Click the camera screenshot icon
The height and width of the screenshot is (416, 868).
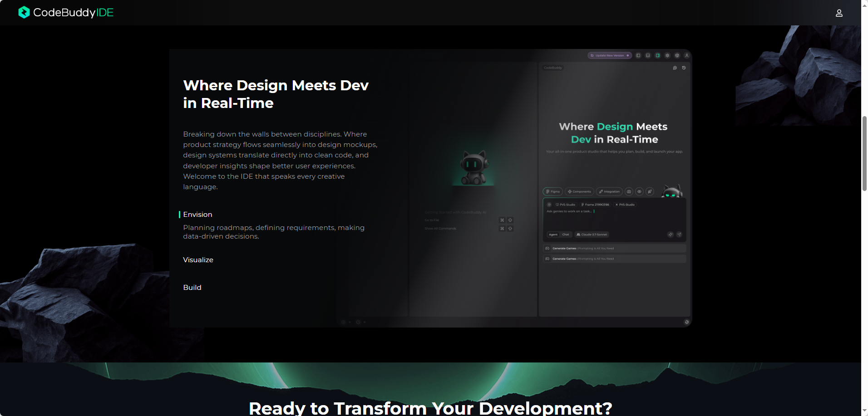click(x=629, y=191)
